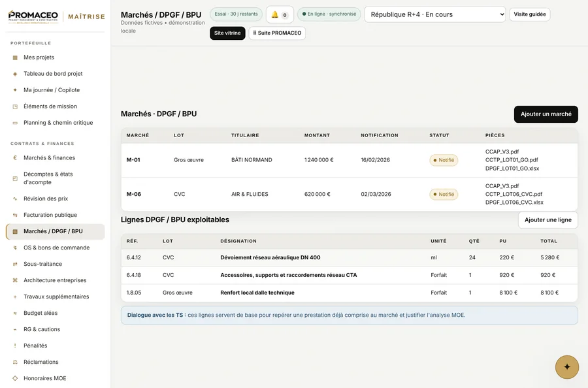Start the Visite guidée
The height and width of the screenshot is (388, 588).
pos(529,14)
